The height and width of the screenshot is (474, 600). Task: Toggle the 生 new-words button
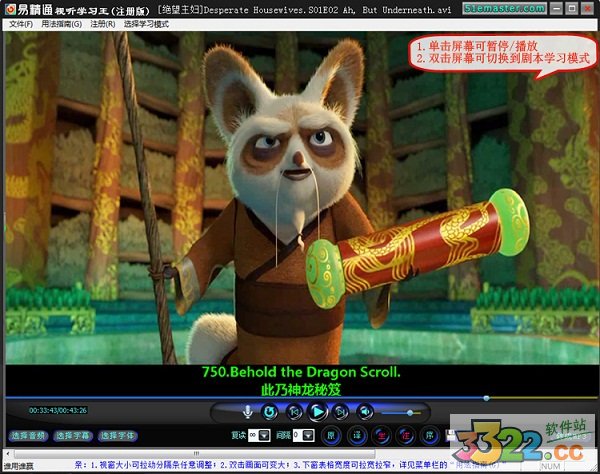point(382,435)
